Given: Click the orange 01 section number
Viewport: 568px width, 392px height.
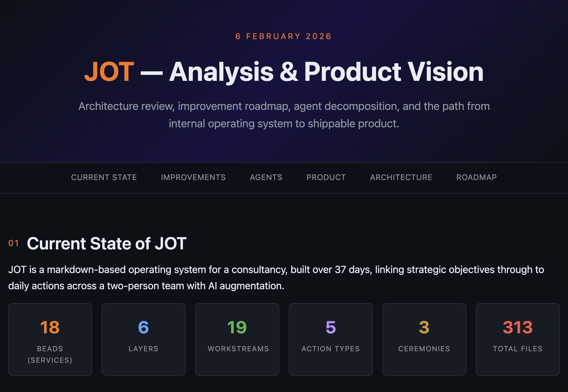Looking at the screenshot, I should pyautogui.click(x=14, y=243).
